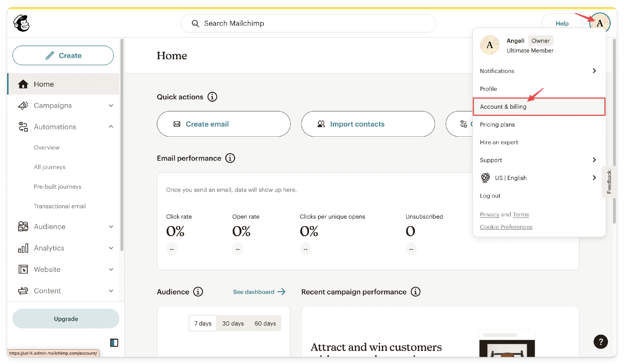Expand the Campaigns menu chevron
Viewport: 624px width, 364px height.
pos(111,105)
